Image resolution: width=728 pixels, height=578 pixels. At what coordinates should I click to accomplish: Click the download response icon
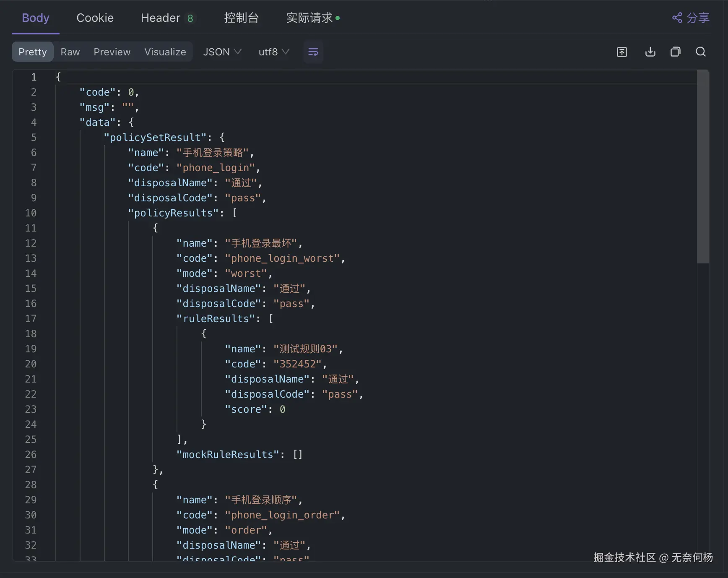click(650, 52)
